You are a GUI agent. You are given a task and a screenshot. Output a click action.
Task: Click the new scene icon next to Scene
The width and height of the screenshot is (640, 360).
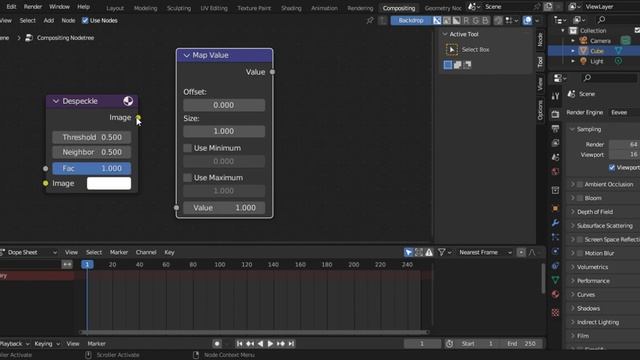coord(548,7)
